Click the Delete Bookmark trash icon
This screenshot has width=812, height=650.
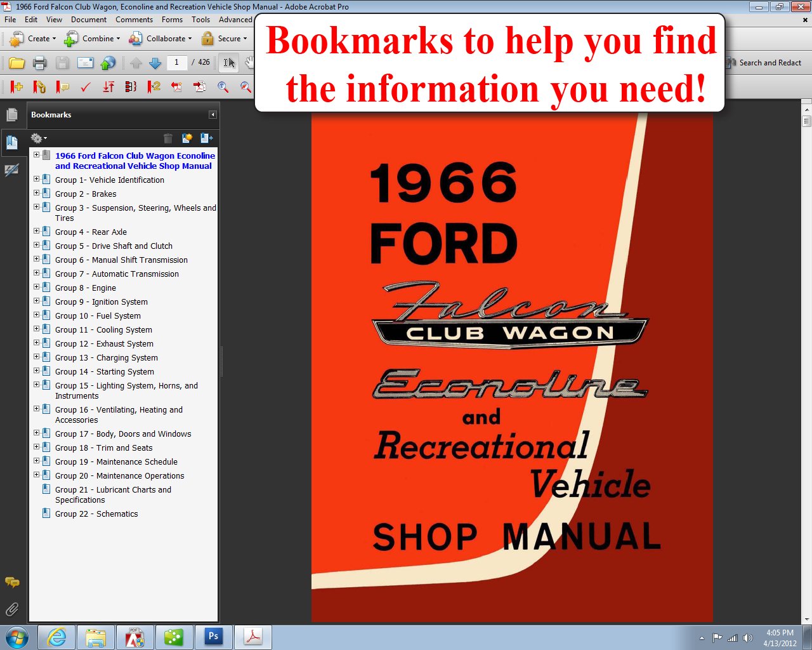167,138
